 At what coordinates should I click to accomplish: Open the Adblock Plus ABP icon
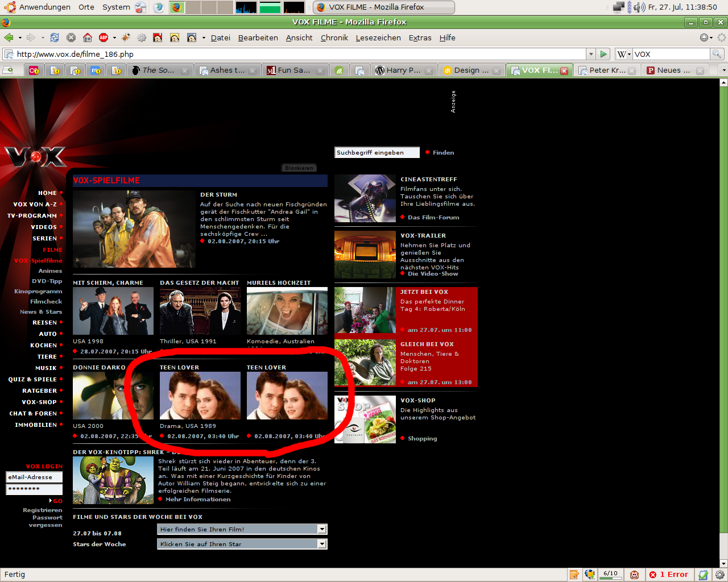pos(104,38)
